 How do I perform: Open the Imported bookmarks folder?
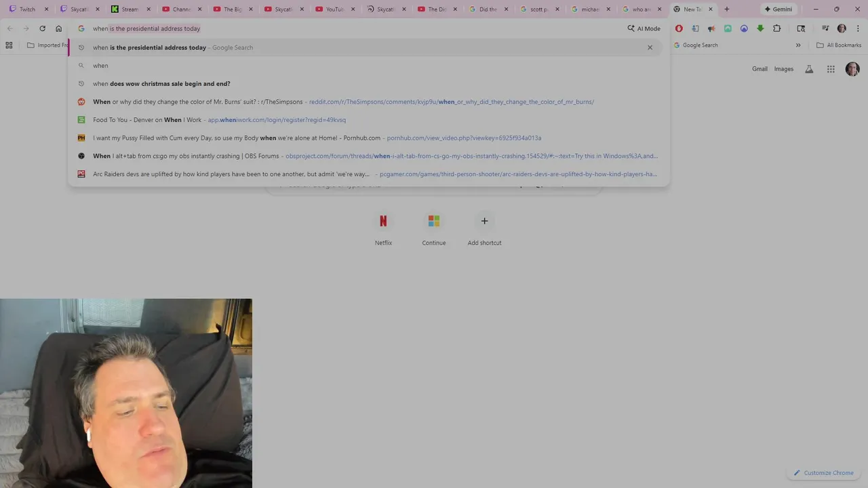(47, 45)
